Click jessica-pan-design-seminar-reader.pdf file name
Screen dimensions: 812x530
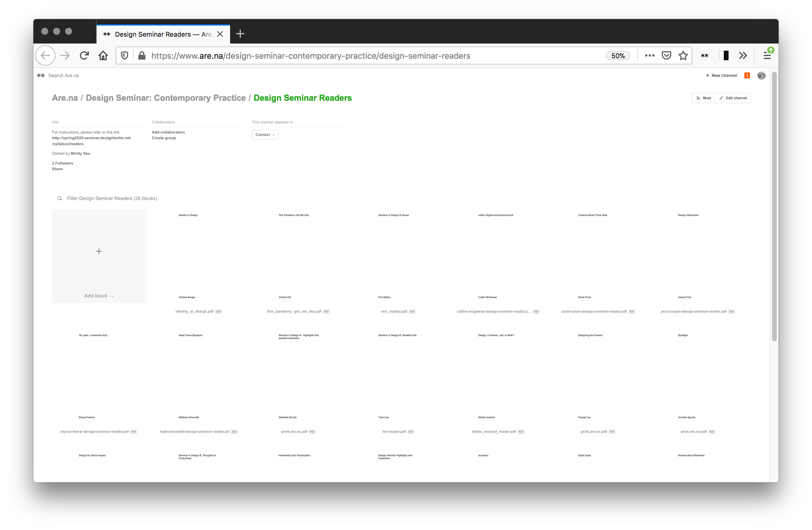694,312
